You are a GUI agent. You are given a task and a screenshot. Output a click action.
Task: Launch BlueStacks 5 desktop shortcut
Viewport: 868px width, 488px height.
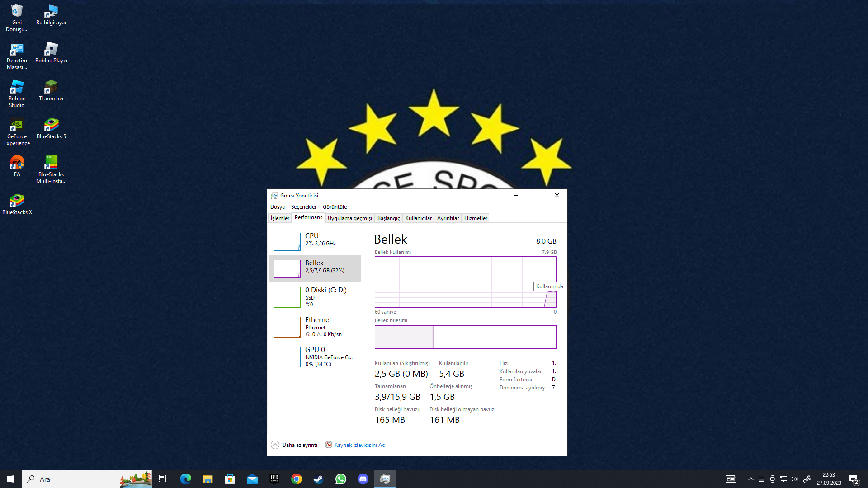click(x=51, y=128)
